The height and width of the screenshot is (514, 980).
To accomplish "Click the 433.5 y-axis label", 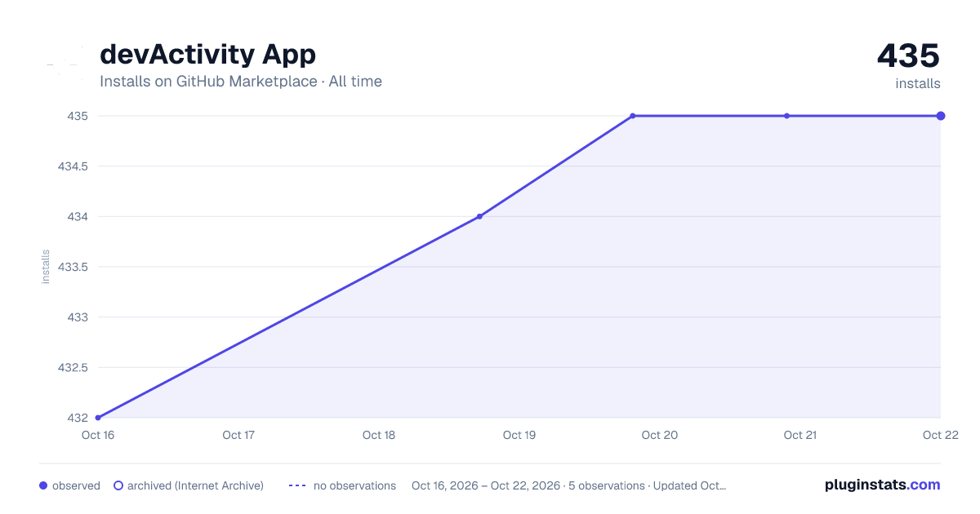I will (72, 267).
